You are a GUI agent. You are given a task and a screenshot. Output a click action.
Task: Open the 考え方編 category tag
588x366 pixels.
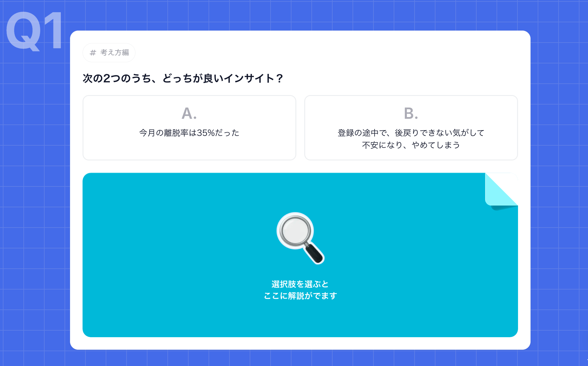109,53
